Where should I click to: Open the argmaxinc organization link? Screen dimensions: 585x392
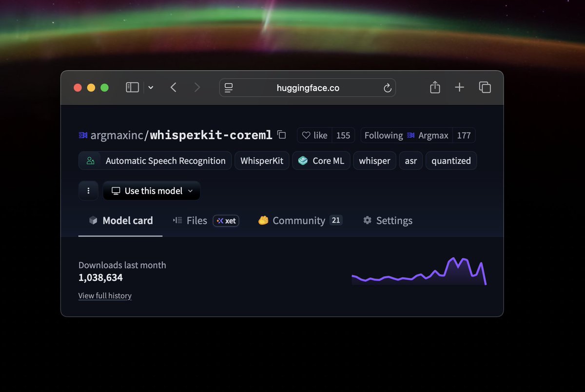tap(117, 135)
